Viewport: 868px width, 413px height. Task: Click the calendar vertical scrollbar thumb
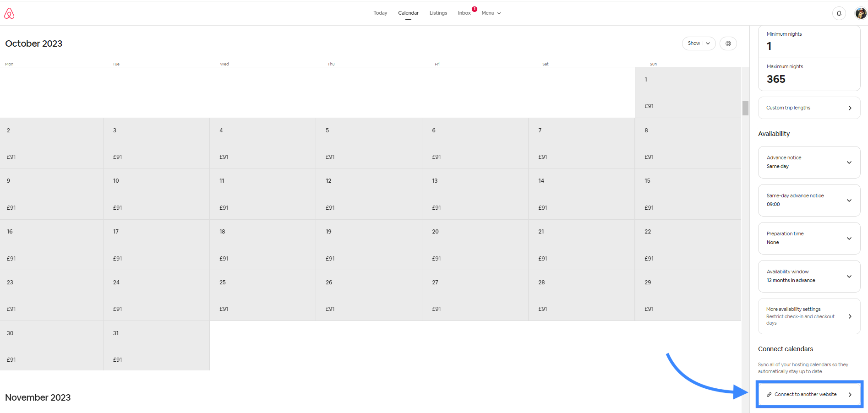point(745,108)
